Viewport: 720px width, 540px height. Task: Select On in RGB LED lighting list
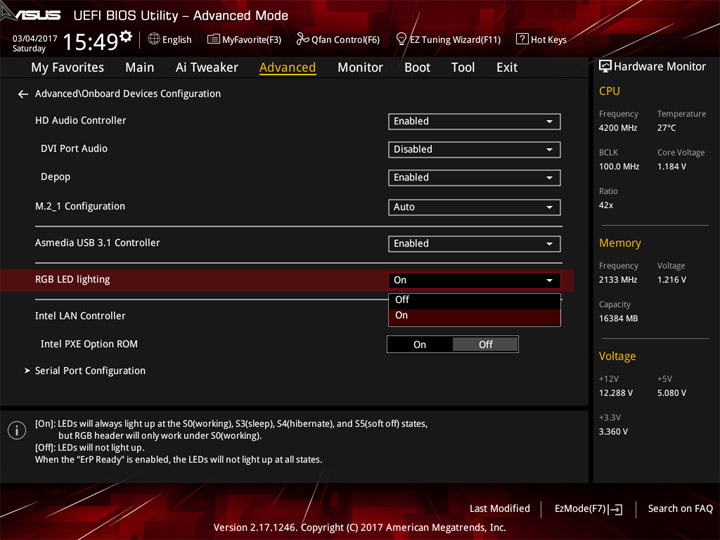pyautogui.click(x=474, y=316)
